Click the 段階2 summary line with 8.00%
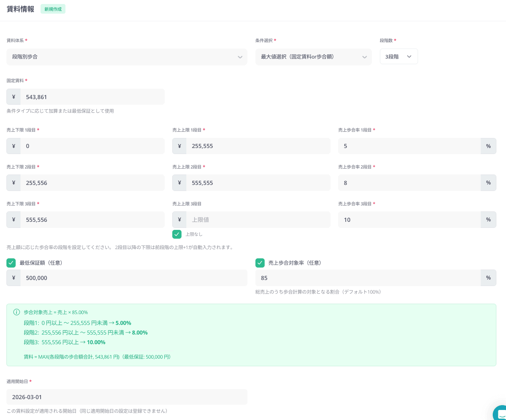 86,333
